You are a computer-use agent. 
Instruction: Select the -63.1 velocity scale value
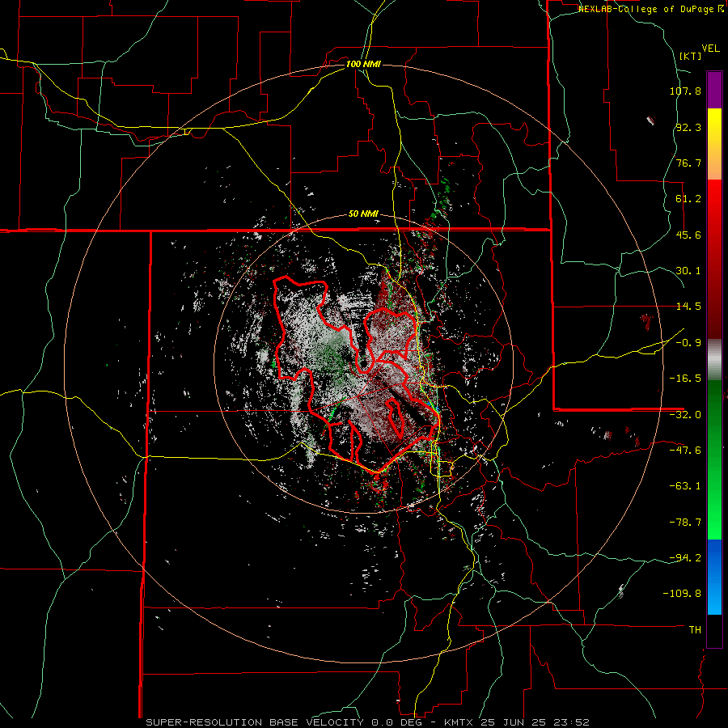pyautogui.click(x=685, y=486)
